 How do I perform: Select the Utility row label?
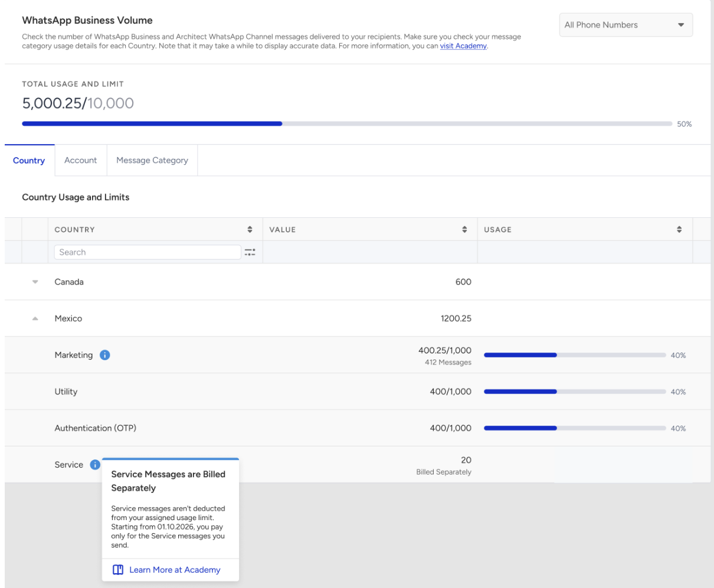pyautogui.click(x=66, y=392)
